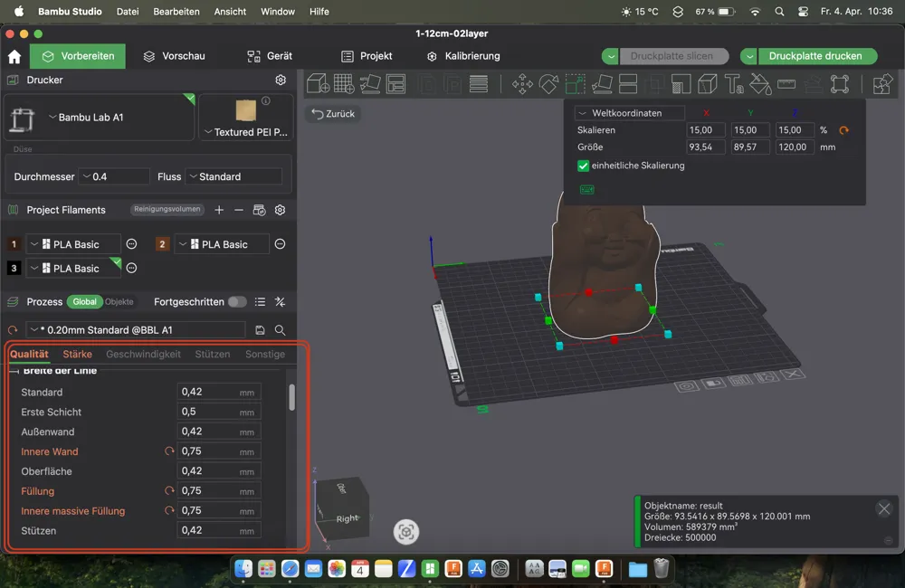Select the Support painting tool
The image size is (905, 588).
point(681,83)
